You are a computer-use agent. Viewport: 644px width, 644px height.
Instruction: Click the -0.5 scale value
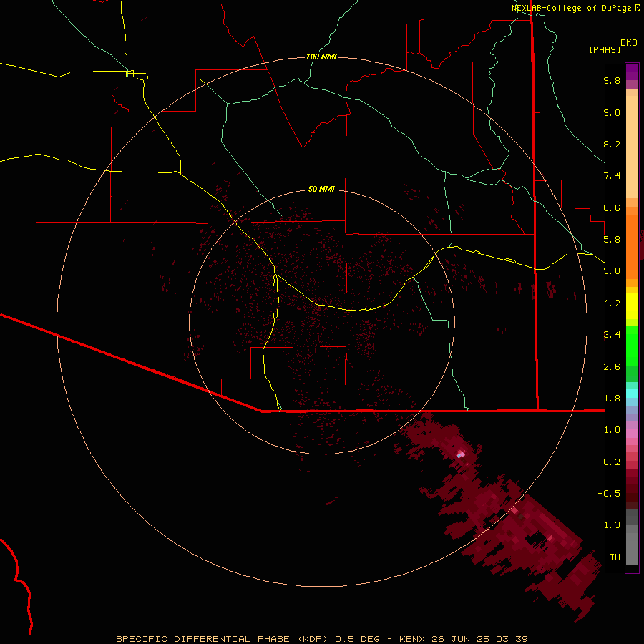(609, 494)
